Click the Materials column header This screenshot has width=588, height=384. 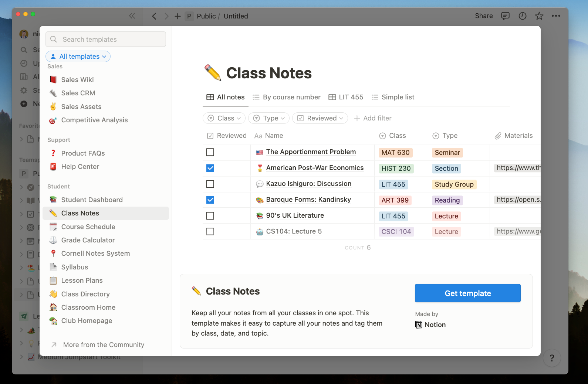click(514, 136)
